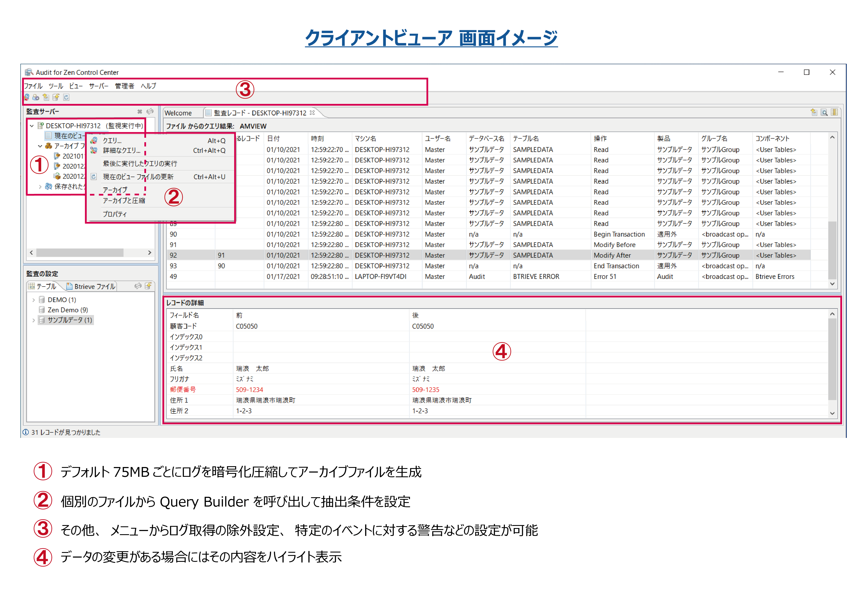Viewport: 868px width, 595px height.
Task: Close the 監査レコード - DESKTOP-HI97312 tab
Action: pos(312,113)
